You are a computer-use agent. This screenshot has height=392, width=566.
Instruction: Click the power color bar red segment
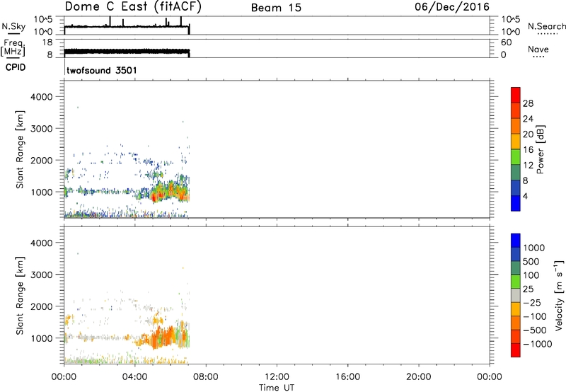click(516, 95)
